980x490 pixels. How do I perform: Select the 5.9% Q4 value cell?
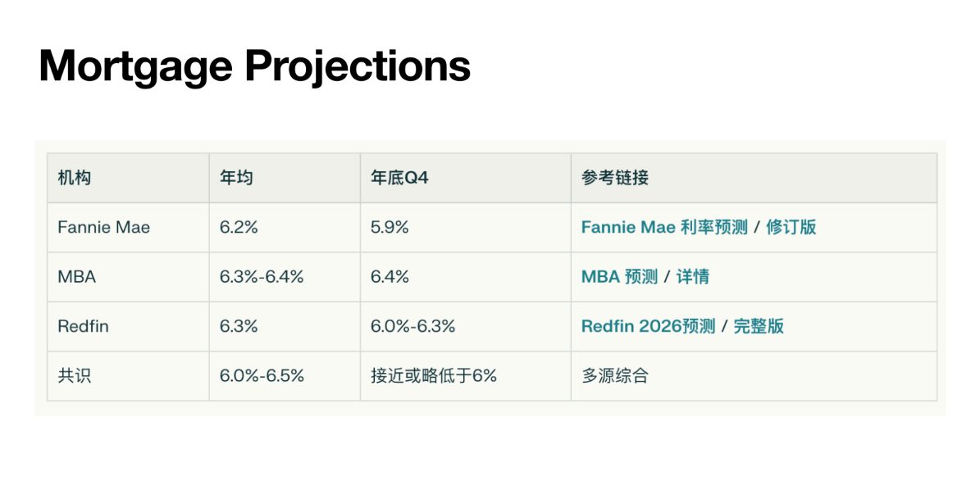tap(466, 227)
